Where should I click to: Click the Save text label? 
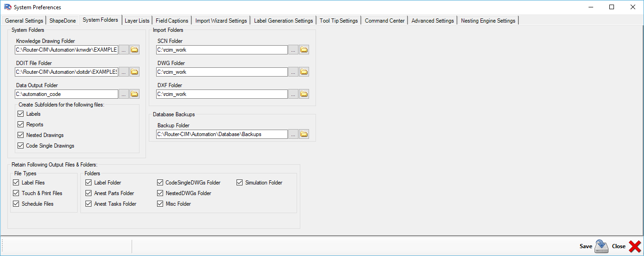coord(586,246)
